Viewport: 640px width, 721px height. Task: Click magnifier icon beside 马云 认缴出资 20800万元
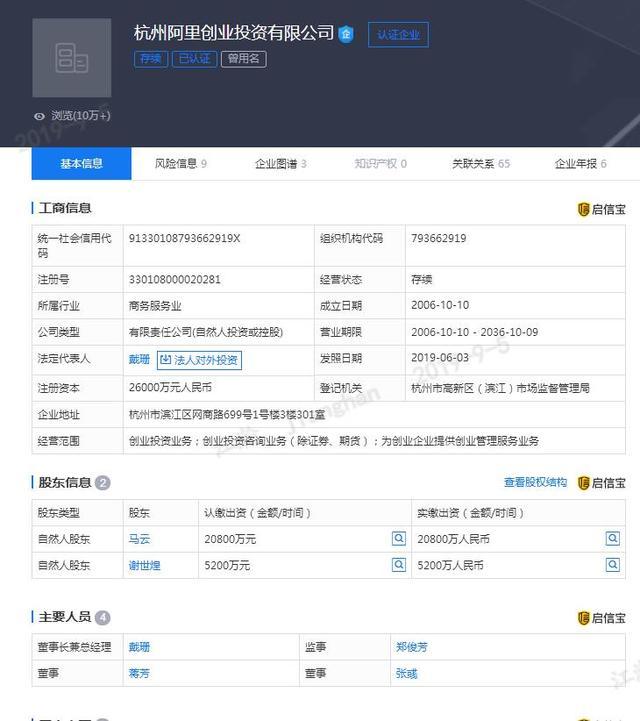(399, 539)
